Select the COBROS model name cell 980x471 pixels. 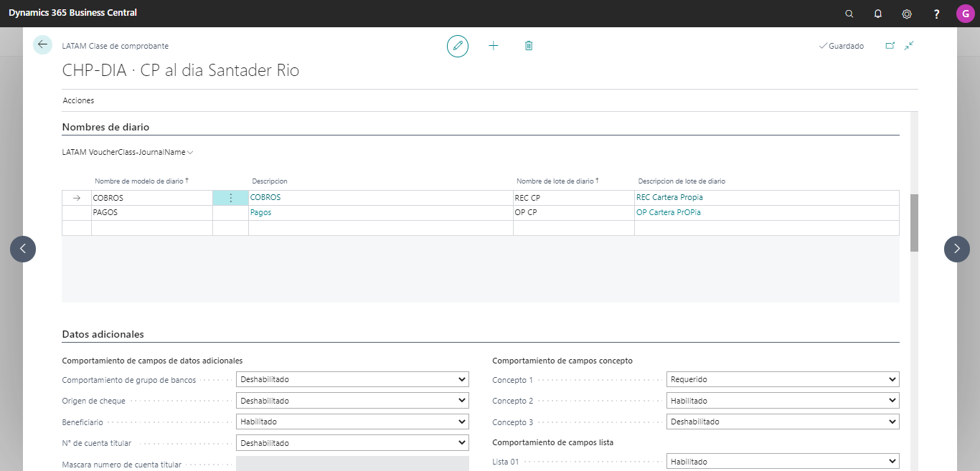[x=152, y=198]
